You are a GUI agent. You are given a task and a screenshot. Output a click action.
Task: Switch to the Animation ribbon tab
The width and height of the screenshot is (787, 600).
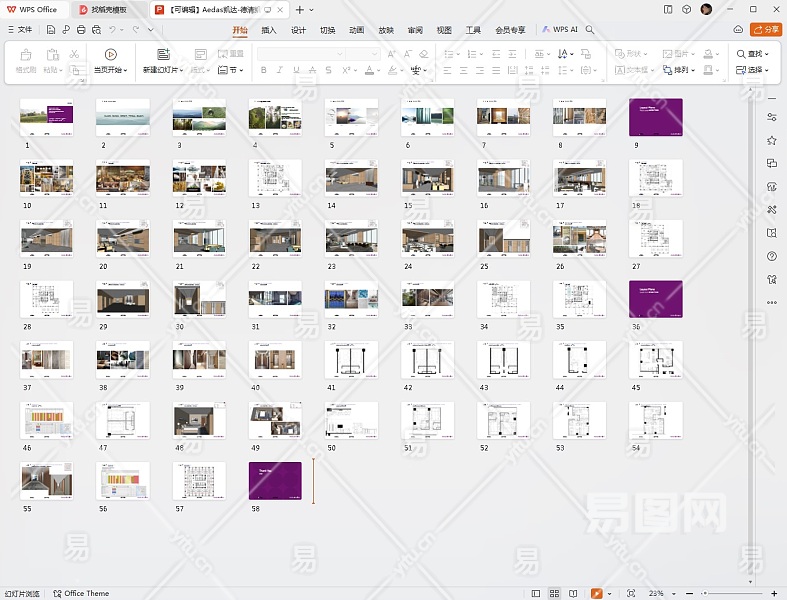point(356,30)
